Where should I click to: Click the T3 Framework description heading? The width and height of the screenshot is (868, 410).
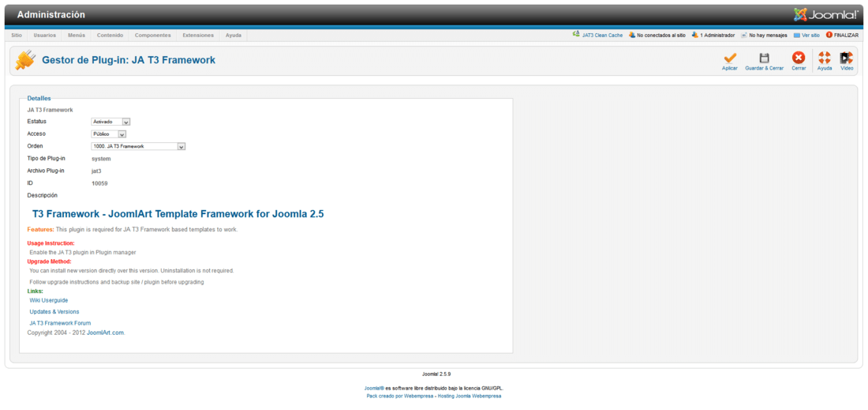pyautogui.click(x=178, y=214)
